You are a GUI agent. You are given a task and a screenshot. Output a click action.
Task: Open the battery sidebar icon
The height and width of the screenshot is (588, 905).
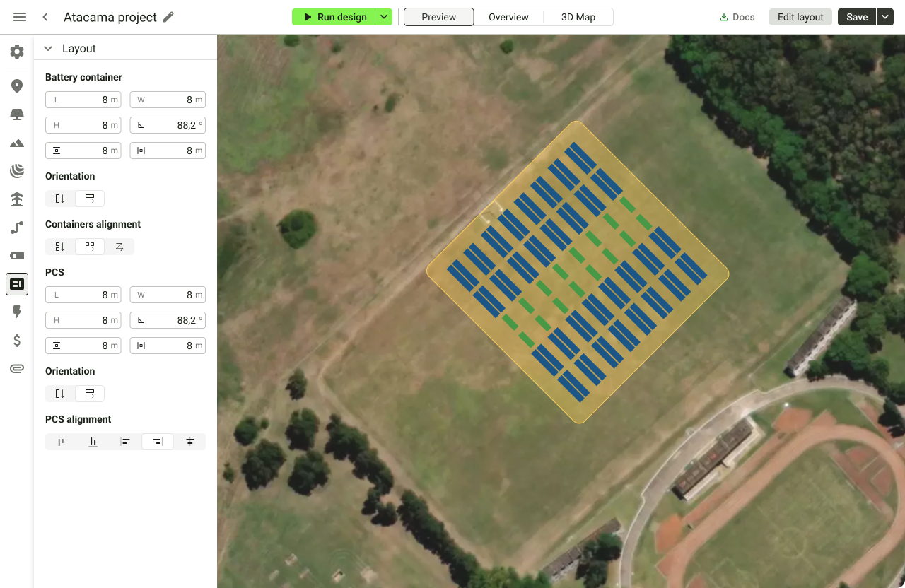(17, 256)
